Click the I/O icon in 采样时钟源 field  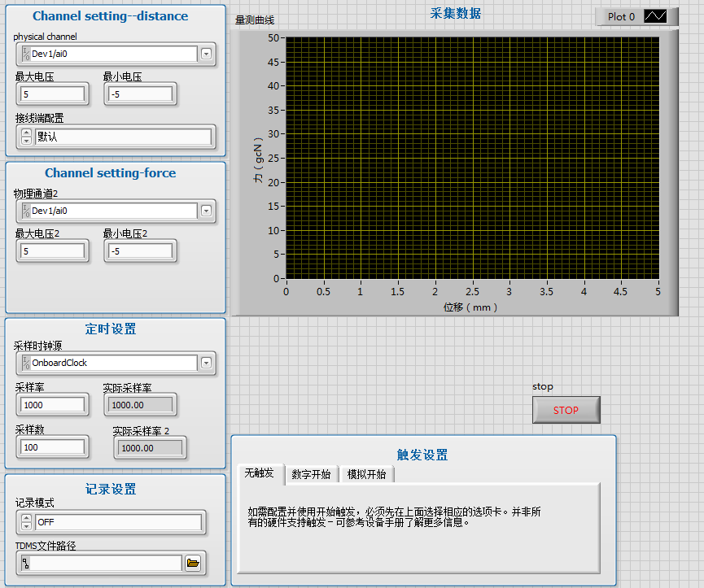click(26, 363)
